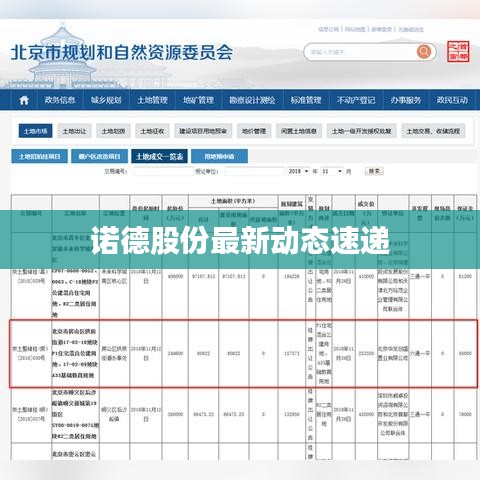480x480 pixels.
Task: Select the 土地征收 sub-navigation button
Action: click(x=152, y=131)
